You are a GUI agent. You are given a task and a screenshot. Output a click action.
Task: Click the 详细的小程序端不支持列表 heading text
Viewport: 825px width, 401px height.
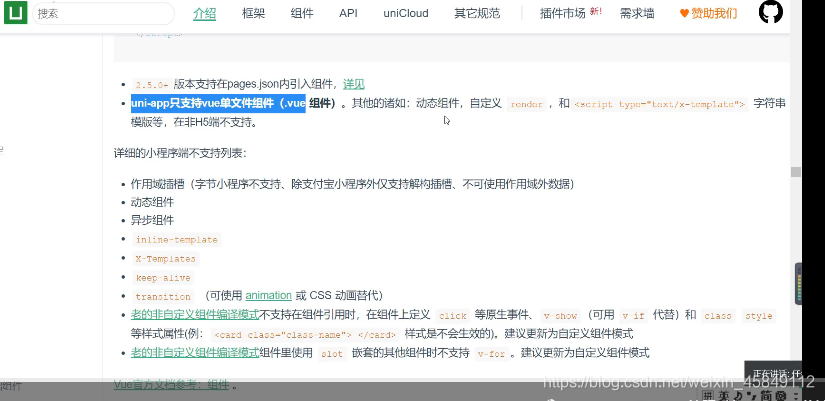click(180, 154)
